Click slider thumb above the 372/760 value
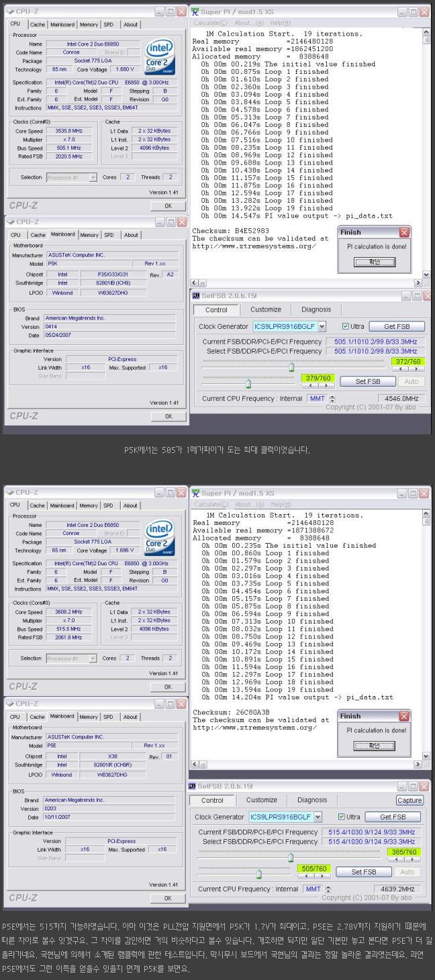 tap(291, 367)
